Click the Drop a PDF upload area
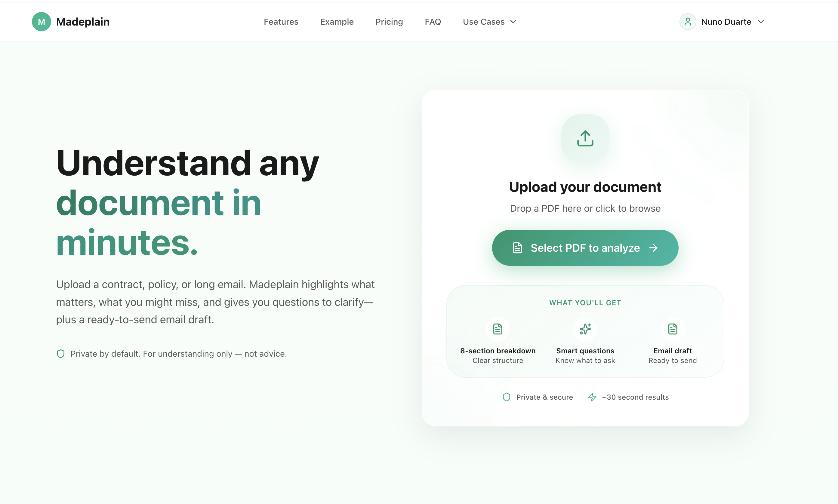838x504 pixels. (x=585, y=208)
